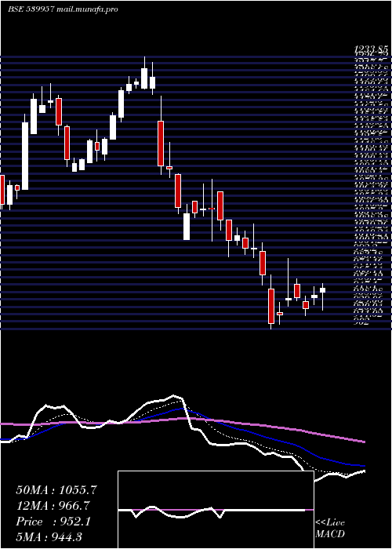Viewport: 392px width, 549px height.
Task: Click the <<Live MACD label
Action: pyautogui.click(x=330, y=529)
